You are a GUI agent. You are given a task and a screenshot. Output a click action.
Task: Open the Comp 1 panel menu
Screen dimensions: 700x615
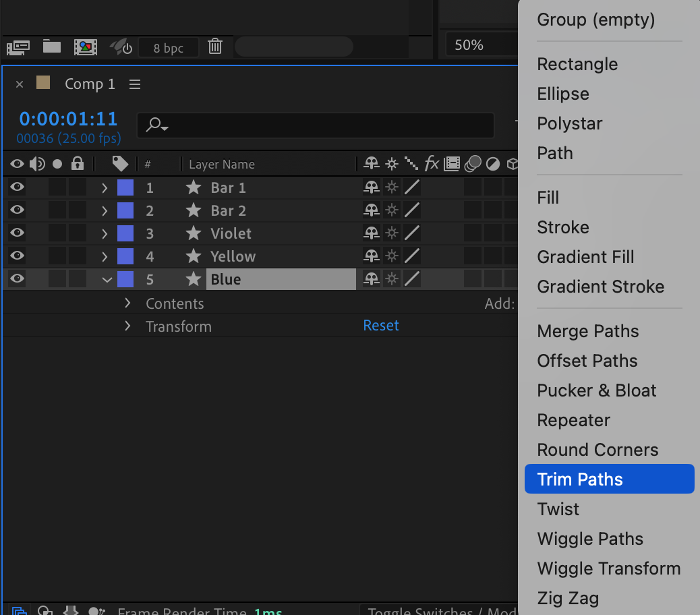(x=135, y=84)
